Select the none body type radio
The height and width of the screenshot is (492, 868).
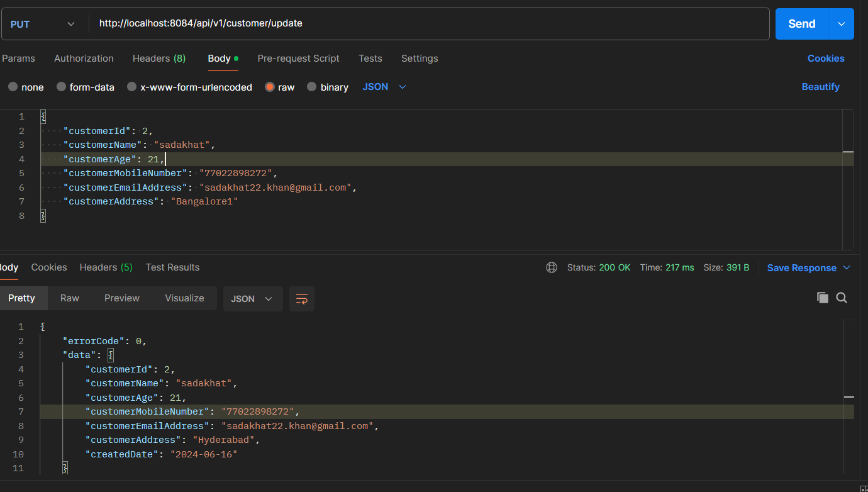coord(13,87)
